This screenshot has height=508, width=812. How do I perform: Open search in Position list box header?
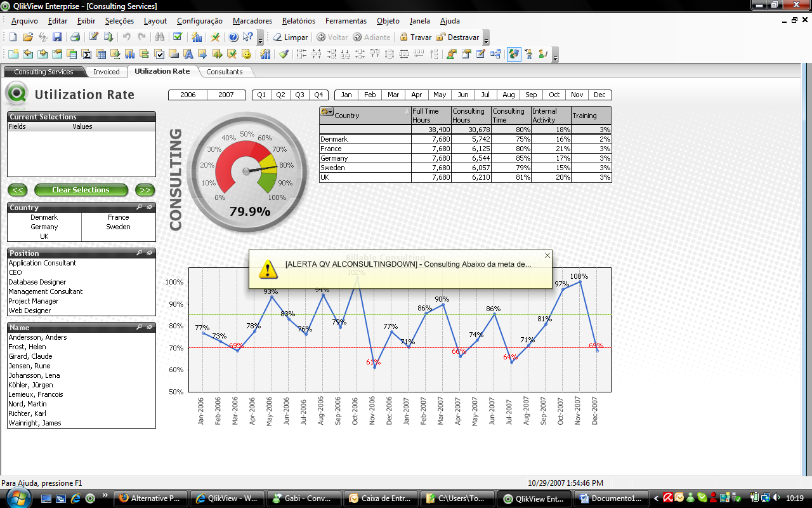139,253
